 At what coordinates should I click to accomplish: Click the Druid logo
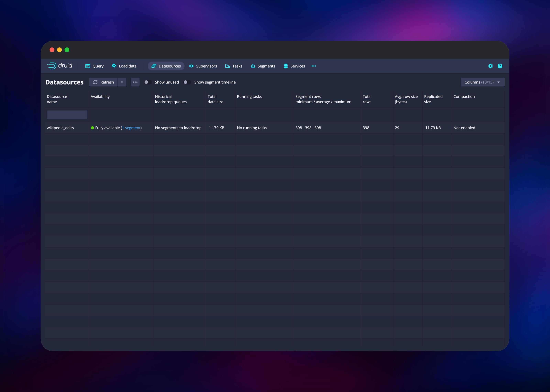pos(60,66)
